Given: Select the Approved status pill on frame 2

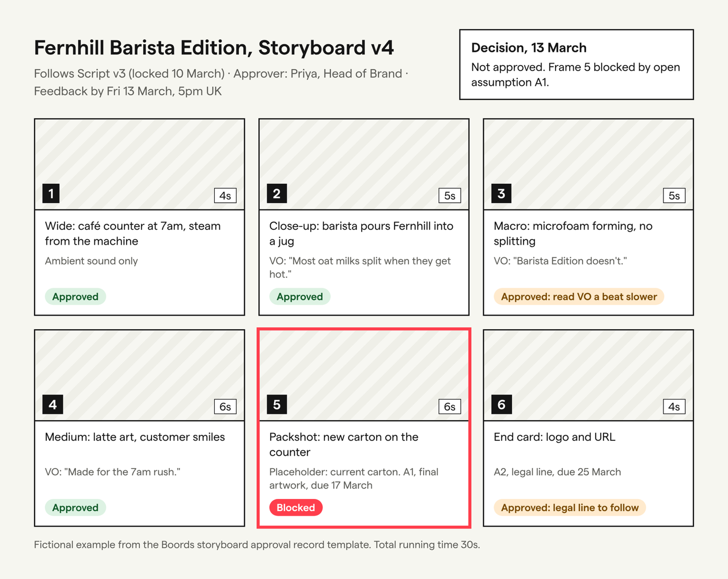Looking at the screenshot, I should (300, 297).
